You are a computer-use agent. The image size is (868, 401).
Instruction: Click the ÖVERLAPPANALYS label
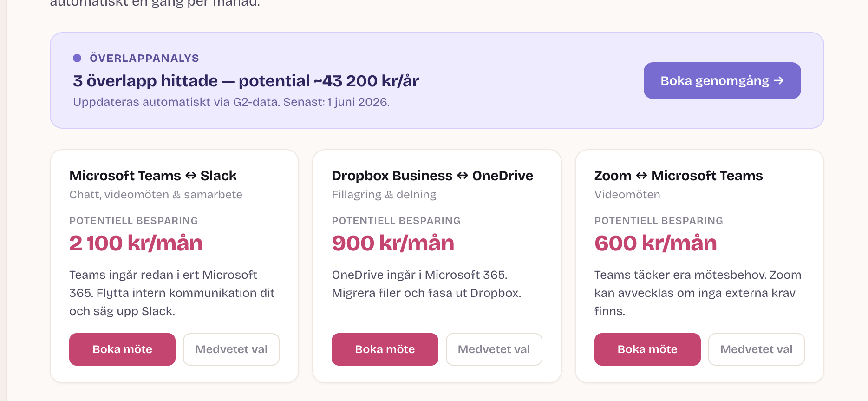(144, 58)
